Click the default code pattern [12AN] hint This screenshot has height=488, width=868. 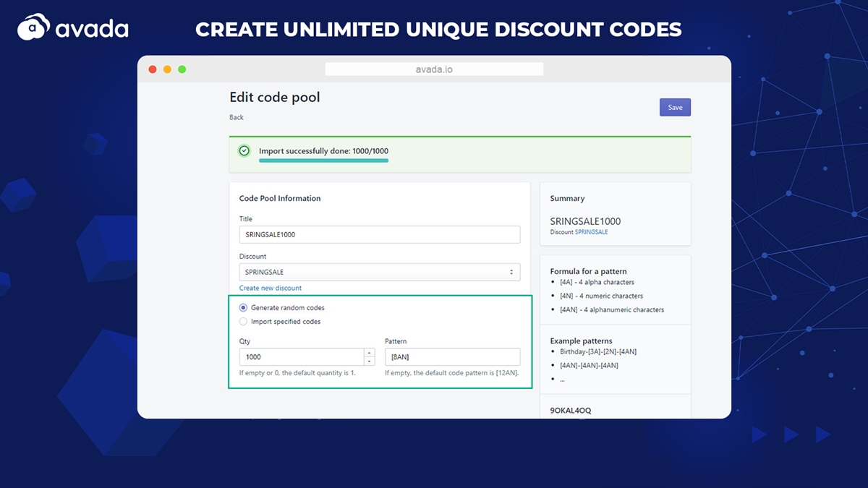[452, 373]
